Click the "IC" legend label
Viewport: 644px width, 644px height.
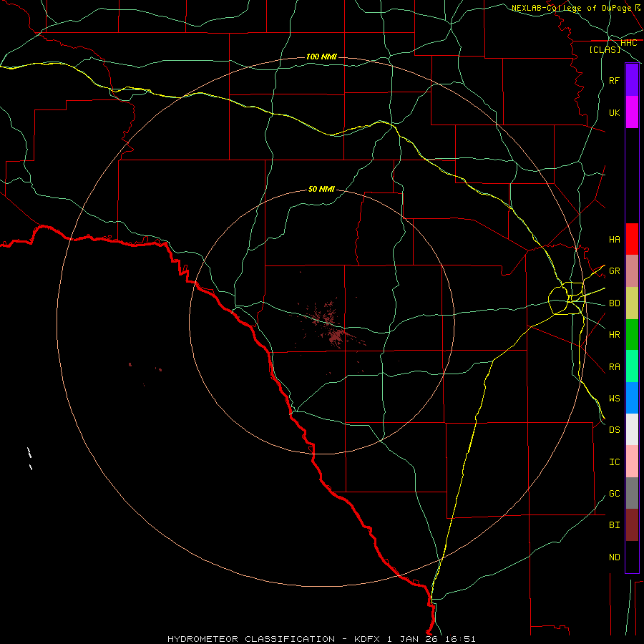tap(615, 462)
